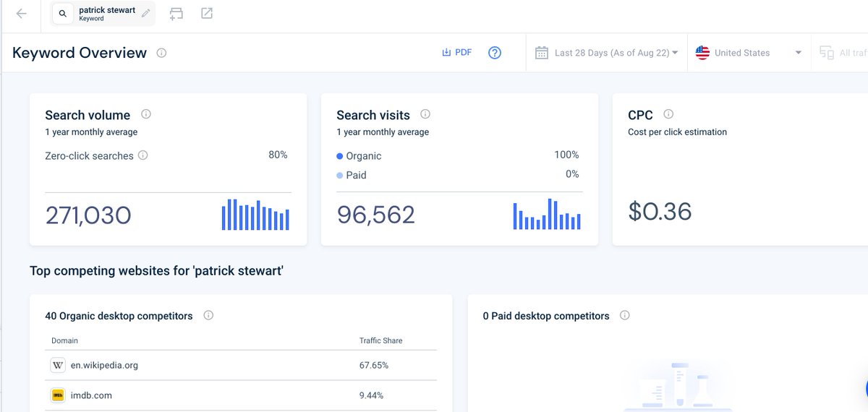The image size is (868, 412).
Task: Click the IMDb favicon
Action: [x=58, y=395]
